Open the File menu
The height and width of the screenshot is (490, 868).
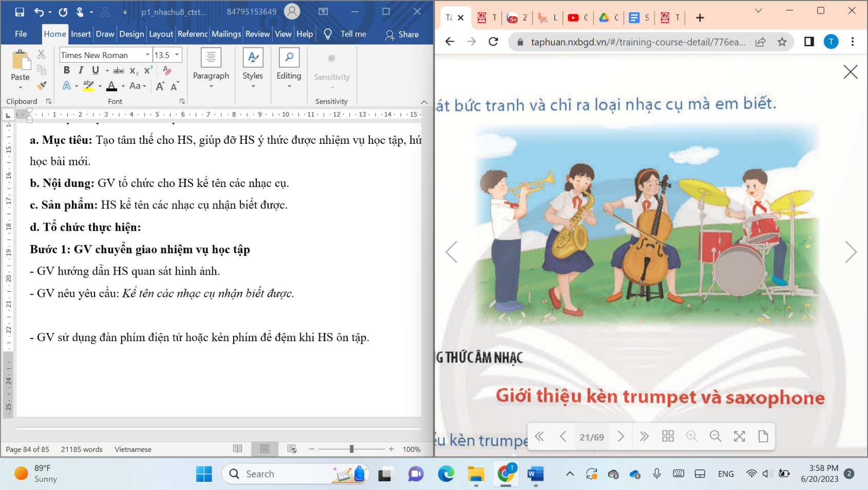click(x=21, y=34)
